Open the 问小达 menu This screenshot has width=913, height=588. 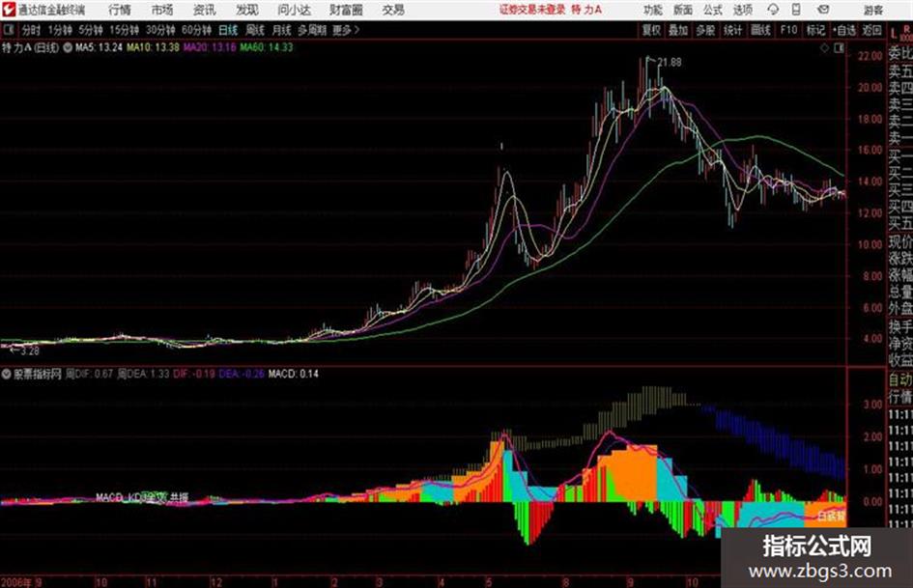point(294,10)
